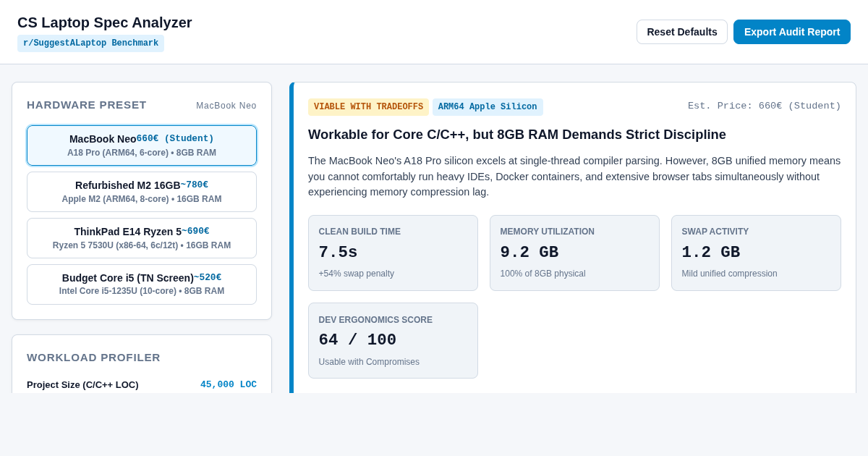Click the MacBook Neo label in preset header
Screen dimensions: 868x456
click(x=226, y=106)
